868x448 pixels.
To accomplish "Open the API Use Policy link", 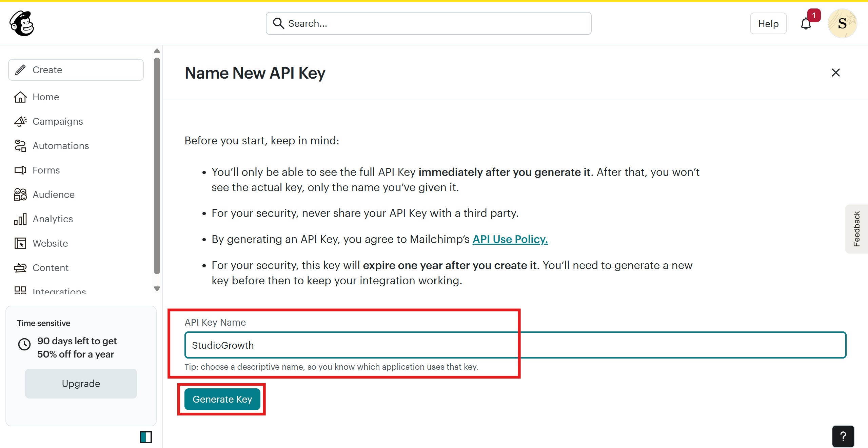I will (510, 239).
